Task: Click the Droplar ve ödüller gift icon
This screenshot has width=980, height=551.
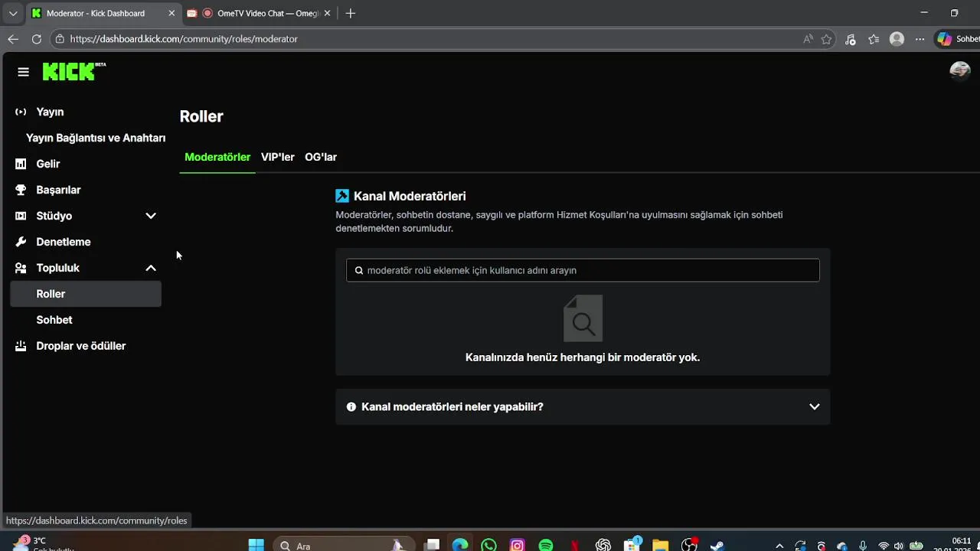Action: click(x=21, y=346)
